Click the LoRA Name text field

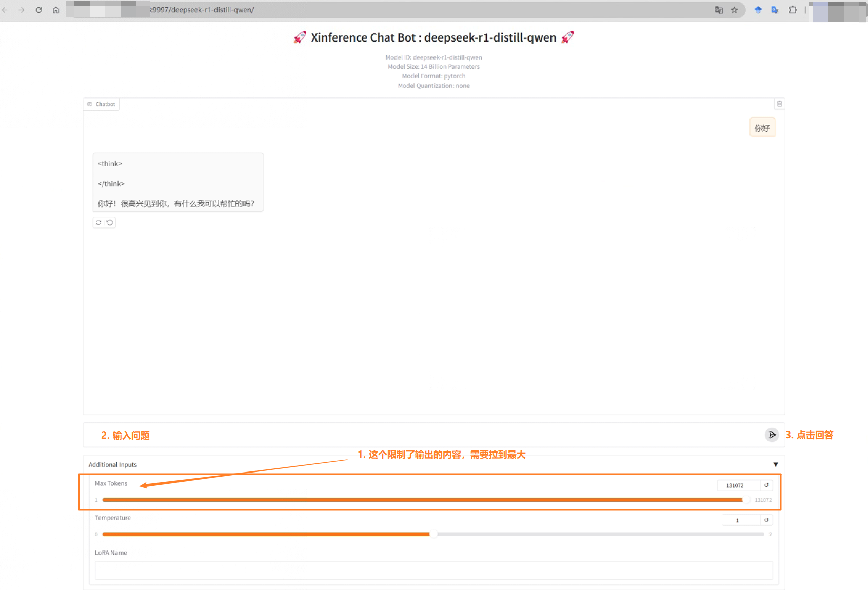pos(433,571)
